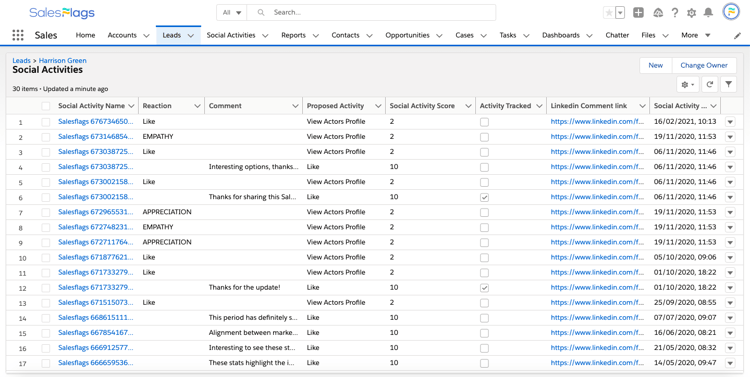Open the App Launcher grid icon
Screen dimensions: 750x377
coord(18,35)
